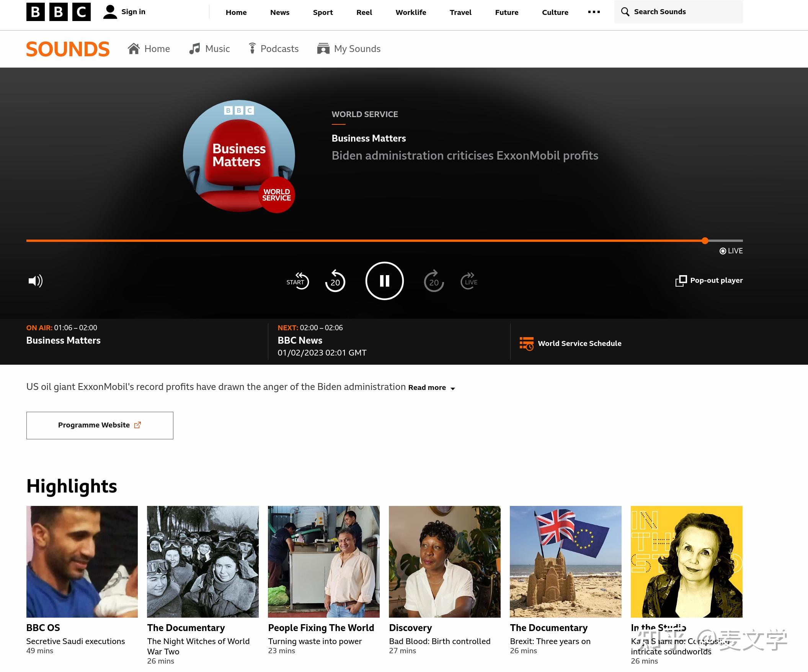808x672 pixels.
Task: Select Sport in top navigation
Action: [x=322, y=12]
